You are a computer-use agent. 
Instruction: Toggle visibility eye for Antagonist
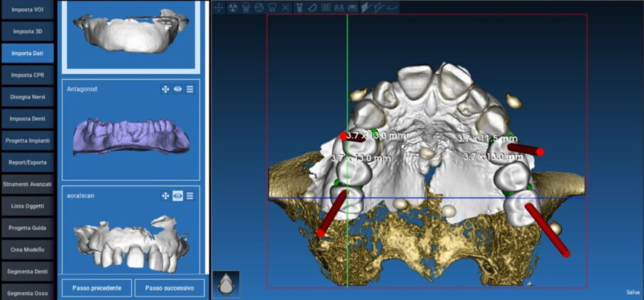click(x=177, y=89)
